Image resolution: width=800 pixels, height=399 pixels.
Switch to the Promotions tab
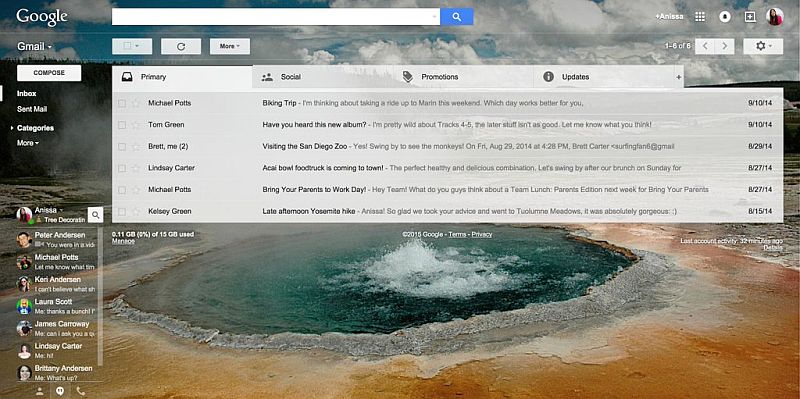(463, 77)
